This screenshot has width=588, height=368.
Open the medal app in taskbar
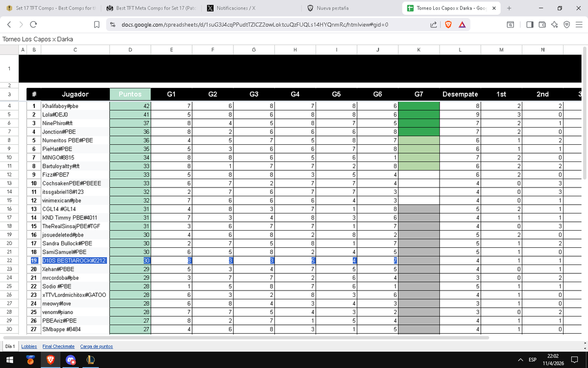(x=30, y=360)
